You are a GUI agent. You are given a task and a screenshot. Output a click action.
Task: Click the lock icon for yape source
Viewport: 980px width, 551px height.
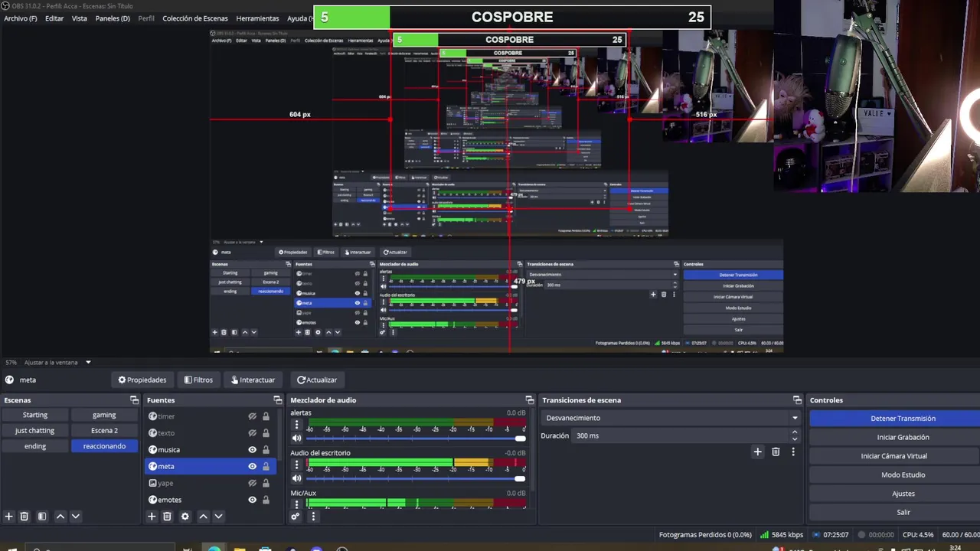point(266,483)
